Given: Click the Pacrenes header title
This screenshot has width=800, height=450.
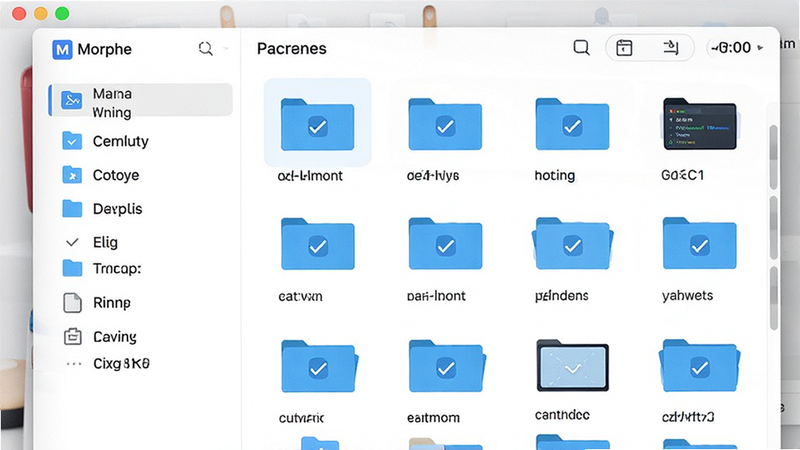Looking at the screenshot, I should click(292, 48).
